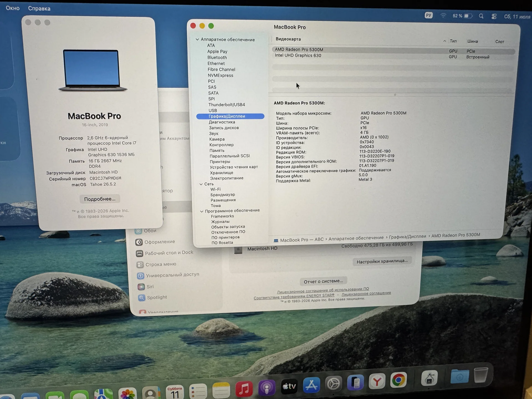
Task: Open the Downloads folder in the Dock
Action: [460, 376]
